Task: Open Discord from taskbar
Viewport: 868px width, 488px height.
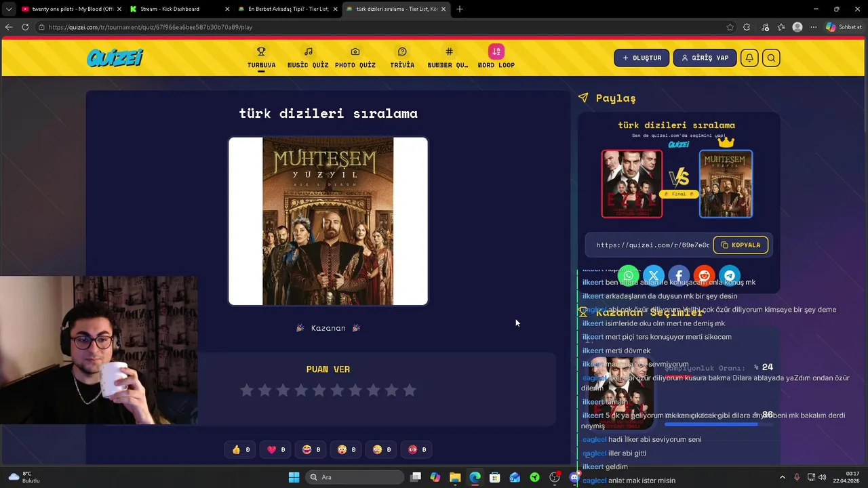Action: 575,477
